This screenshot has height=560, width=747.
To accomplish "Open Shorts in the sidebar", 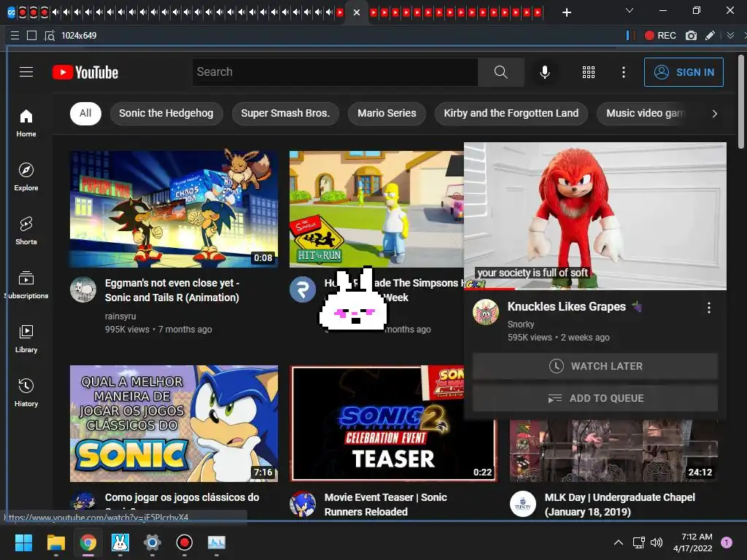I will click(x=26, y=231).
